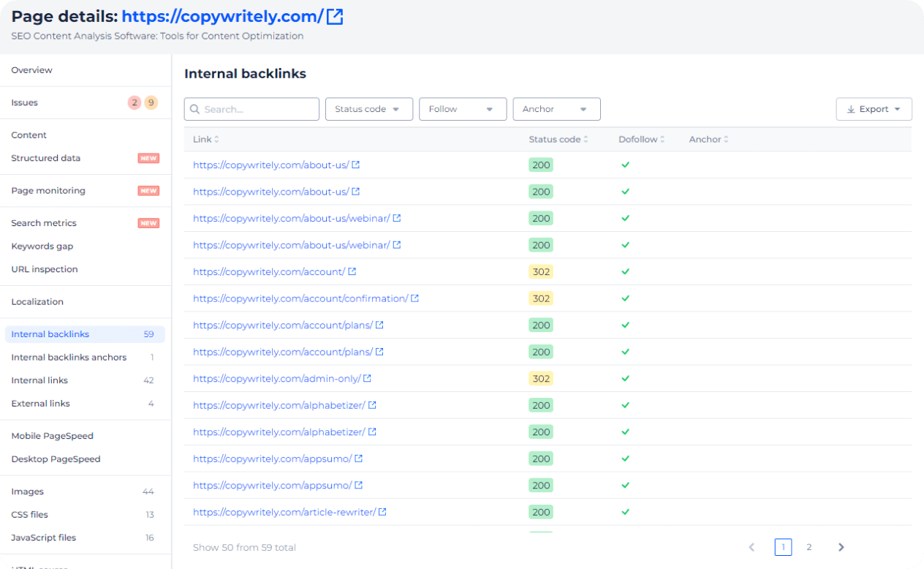The width and height of the screenshot is (924, 569).
Task: Click the Search input field
Action: (251, 109)
